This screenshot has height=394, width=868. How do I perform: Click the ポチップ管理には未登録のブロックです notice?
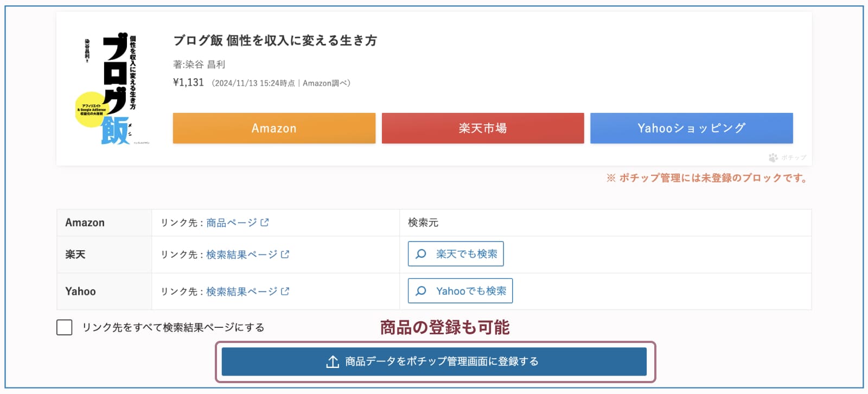707,178
